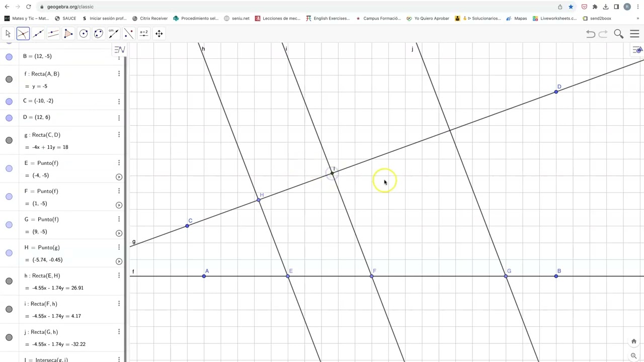Play animation for point G
This screenshot has height=362, width=644.
pos(119,233)
